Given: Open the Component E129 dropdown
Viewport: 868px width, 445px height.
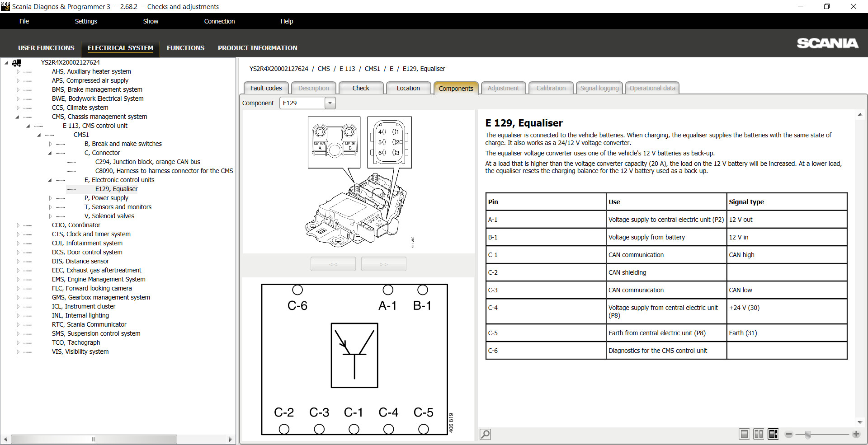Looking at the screenshot, I should (x=330, y=103).
